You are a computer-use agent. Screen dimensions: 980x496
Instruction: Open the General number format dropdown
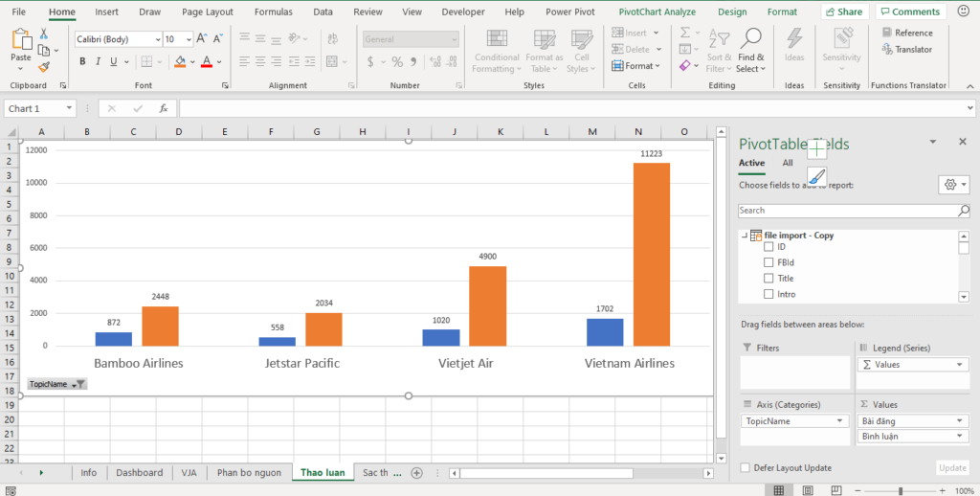[454, 39]
